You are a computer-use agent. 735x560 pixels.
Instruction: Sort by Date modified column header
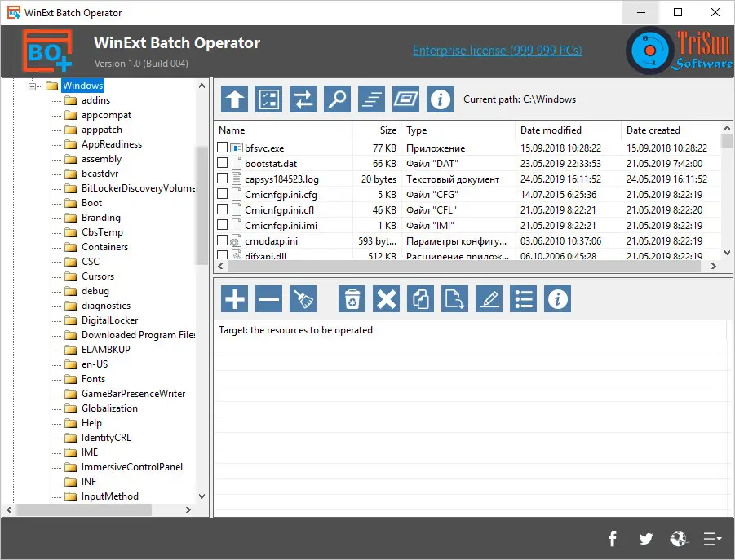(x=568, y=130)
